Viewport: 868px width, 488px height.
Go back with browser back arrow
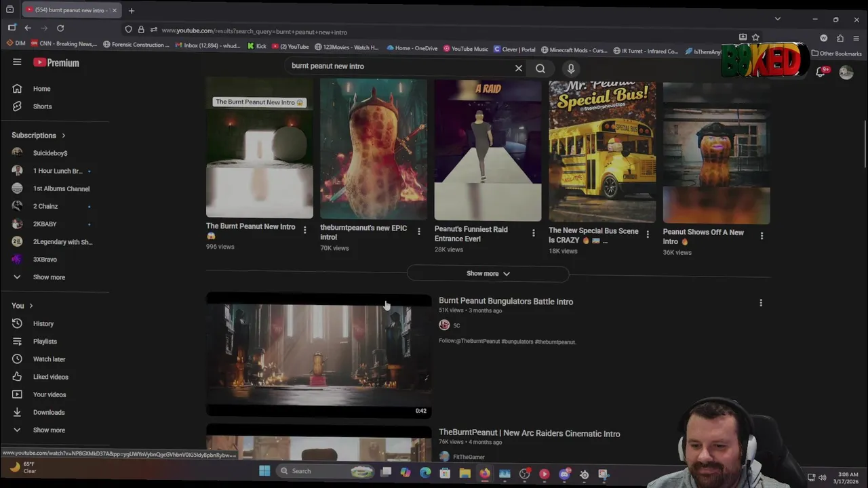click(28, 28)
